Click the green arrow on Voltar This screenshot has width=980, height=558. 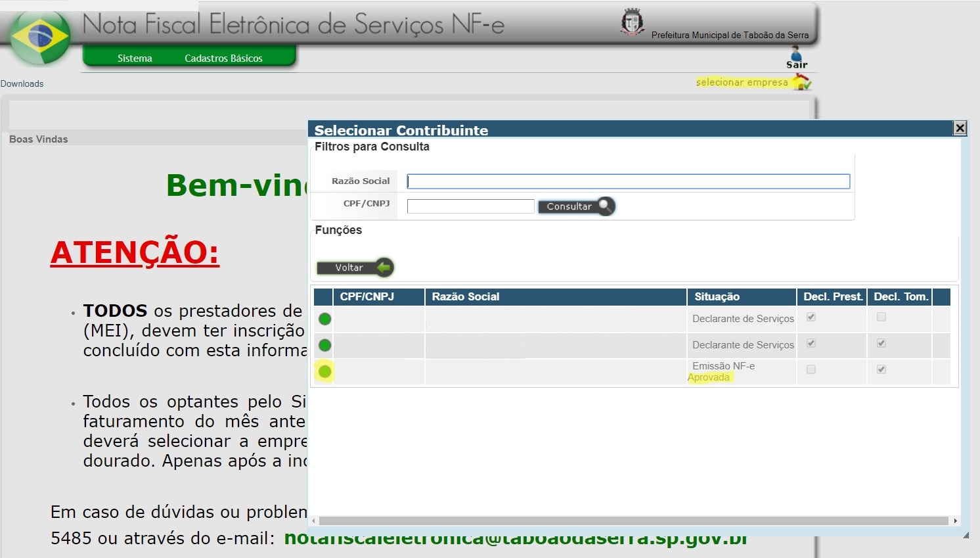(x=384, y=267)
